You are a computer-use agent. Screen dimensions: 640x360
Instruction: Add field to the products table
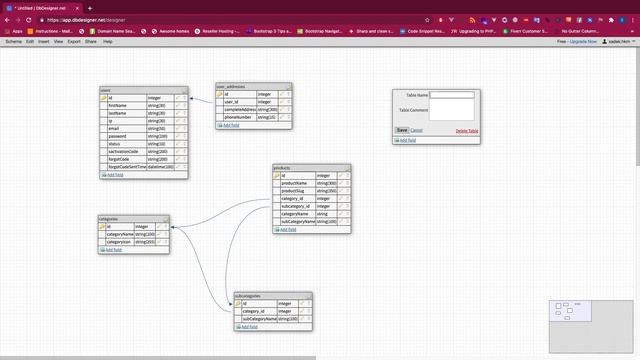tap(288, 229)
